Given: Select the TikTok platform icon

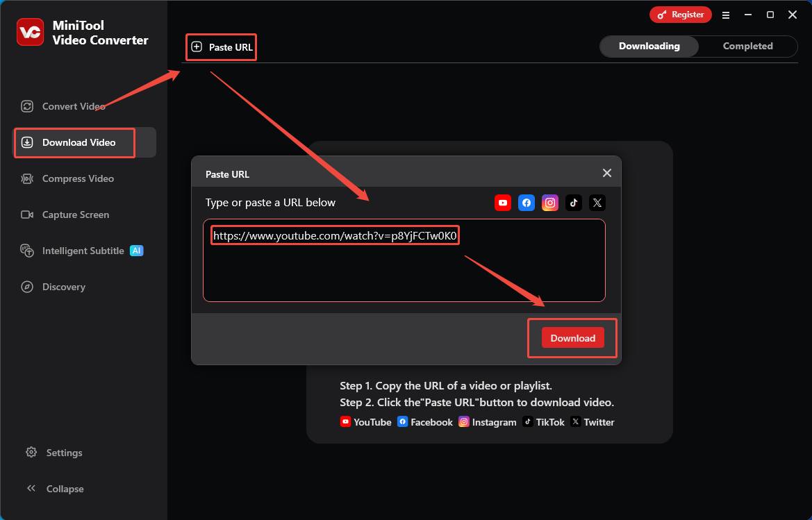Looking at the screenshot, I should click(574, 203).
